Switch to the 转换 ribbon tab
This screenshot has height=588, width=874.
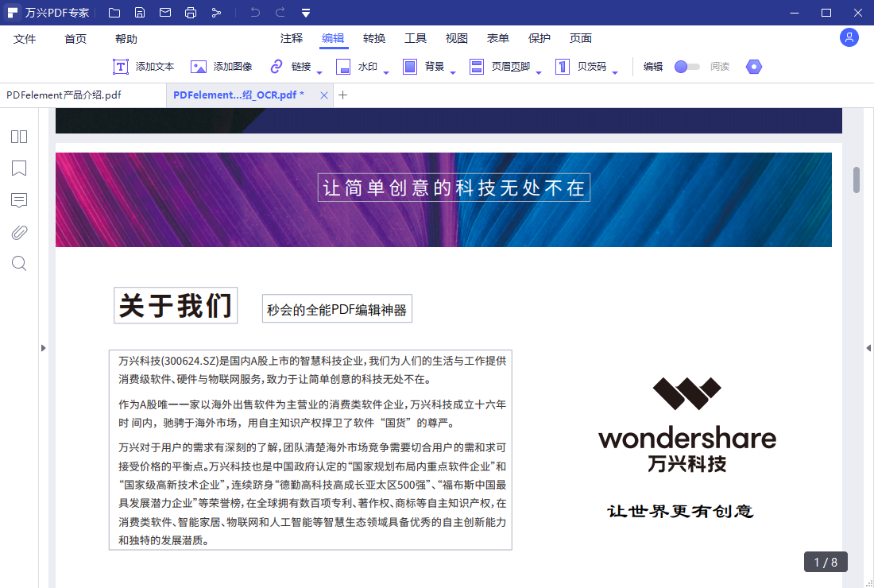[x=374, y=37]
